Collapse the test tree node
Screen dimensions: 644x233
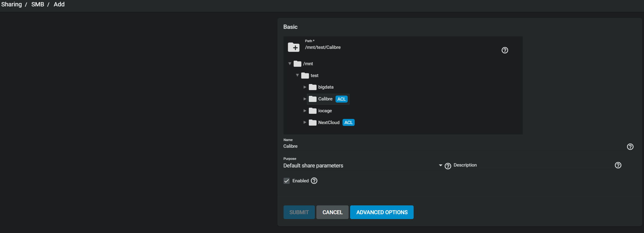(x=298, y=75)
